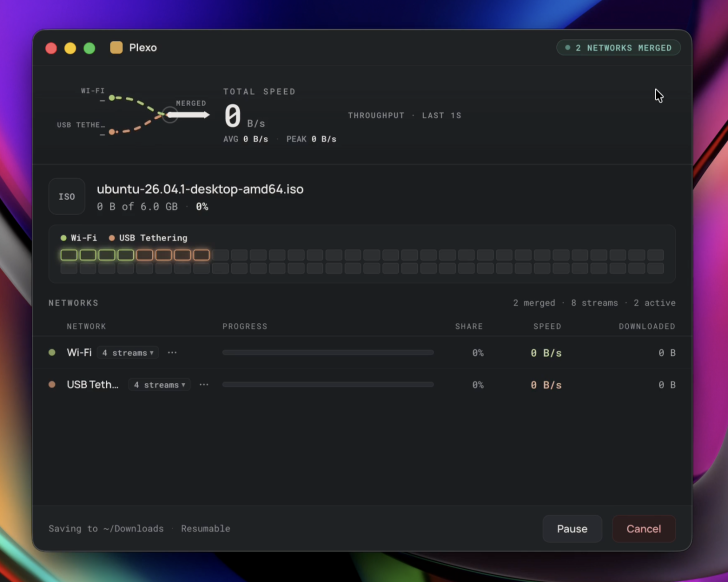728x582 pixels.
Task: Minimize Plexo with the yellow button
Action: [x=70, y=48]
